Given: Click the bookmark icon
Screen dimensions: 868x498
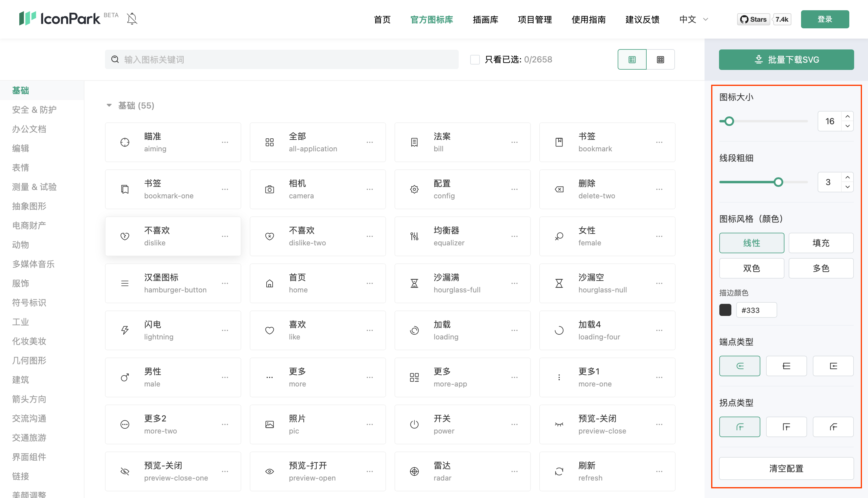Looking at the screenshot, I should pyautogui.click(x=559, y=142).
